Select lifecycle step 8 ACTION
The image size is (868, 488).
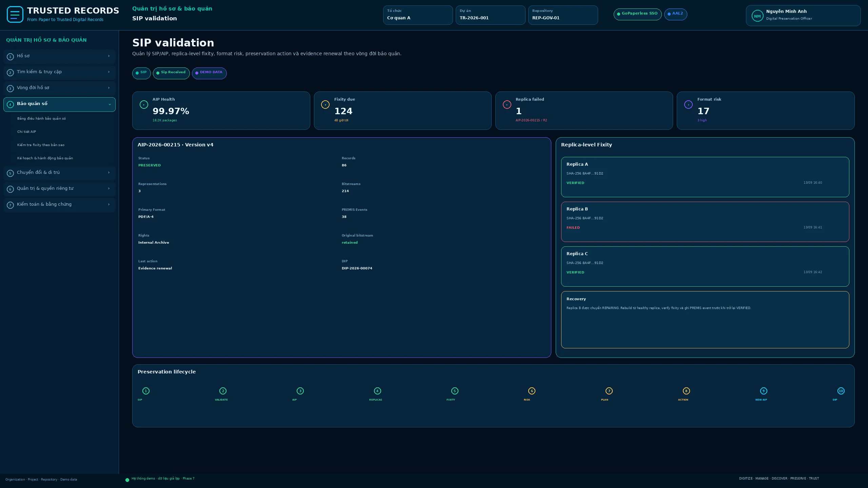click(686, 391)
